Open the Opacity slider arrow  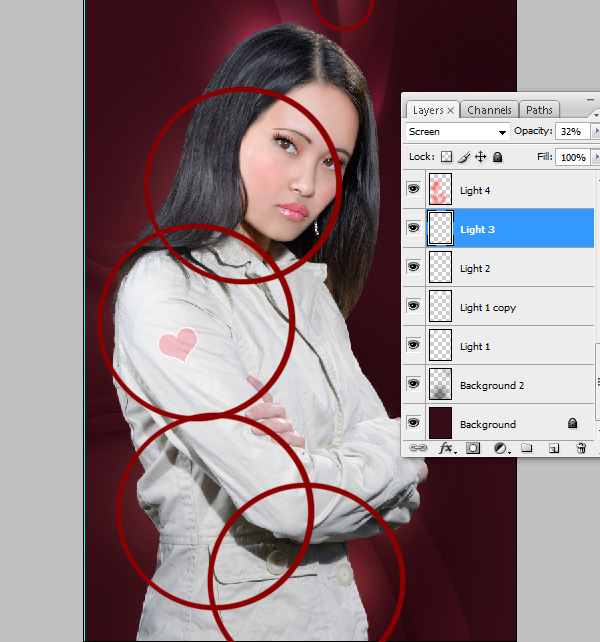pos(596,131)
